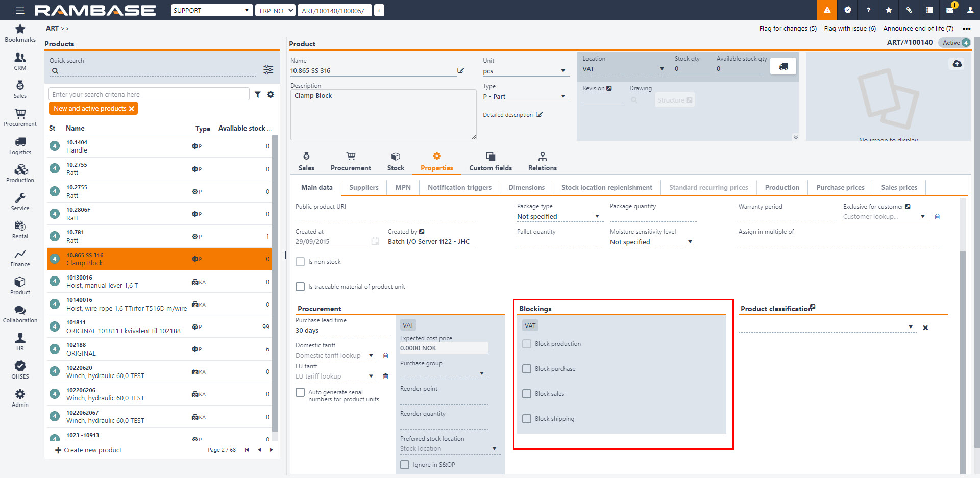
Task: Click the filter funnel icon in Products
Action: [258, 94]
